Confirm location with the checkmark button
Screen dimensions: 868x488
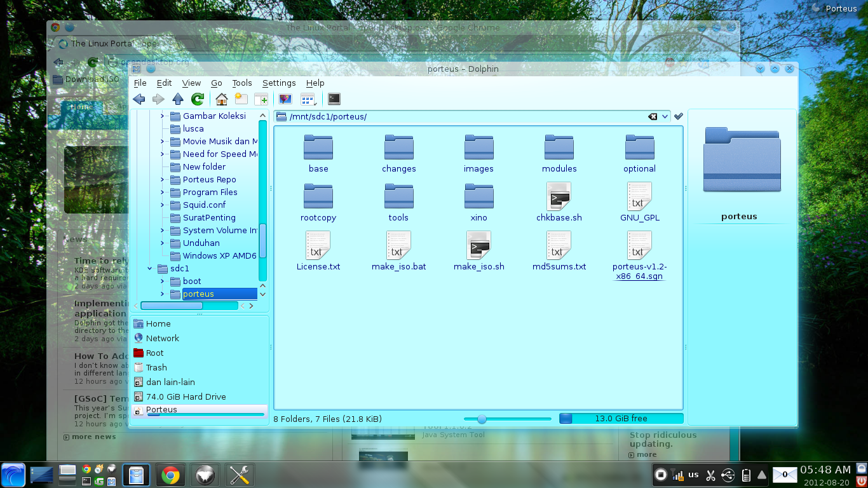click(x=679, y=116)
